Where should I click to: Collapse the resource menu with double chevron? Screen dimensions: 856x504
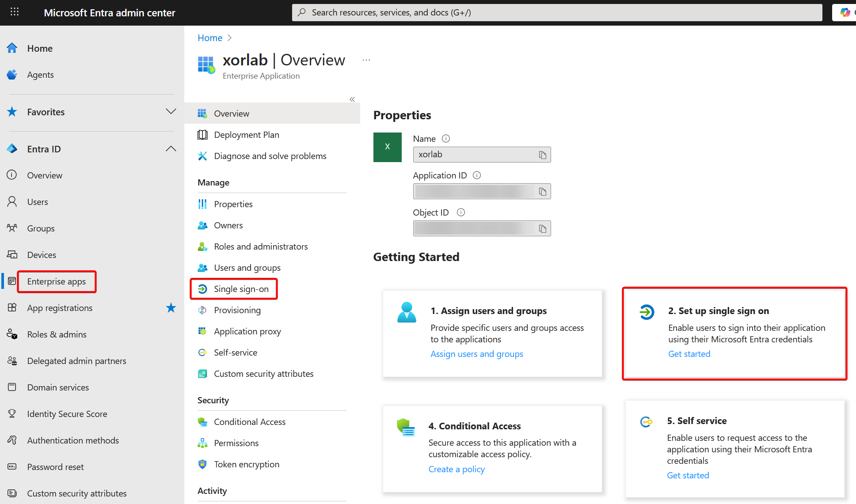tap(352, 99)
